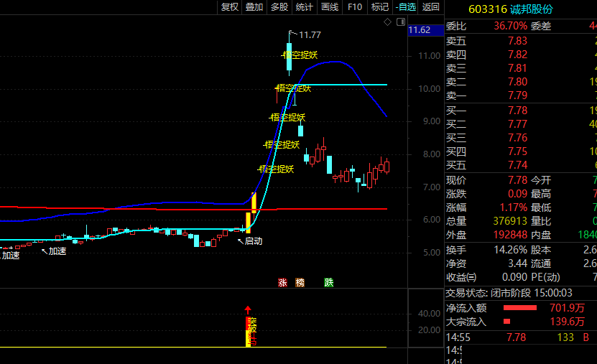Click 涨幅 value 1.17%
597x364 pixels.
513,207
